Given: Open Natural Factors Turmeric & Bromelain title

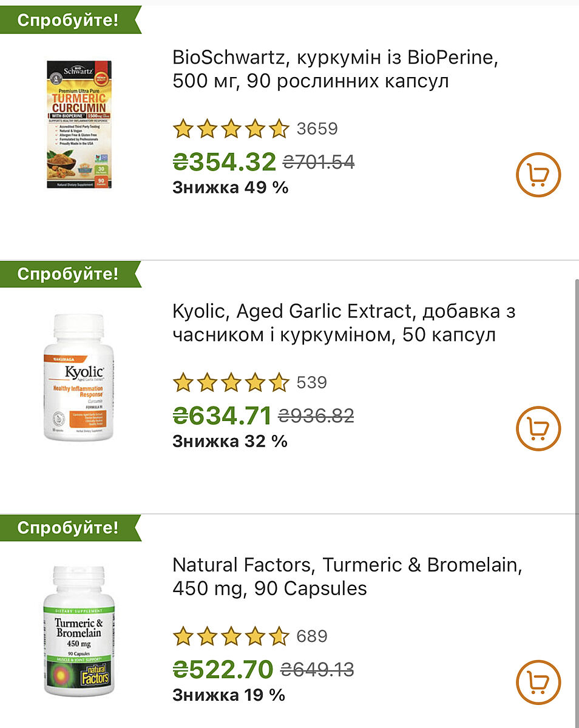Looking at the screenshot, I should 347,576.
